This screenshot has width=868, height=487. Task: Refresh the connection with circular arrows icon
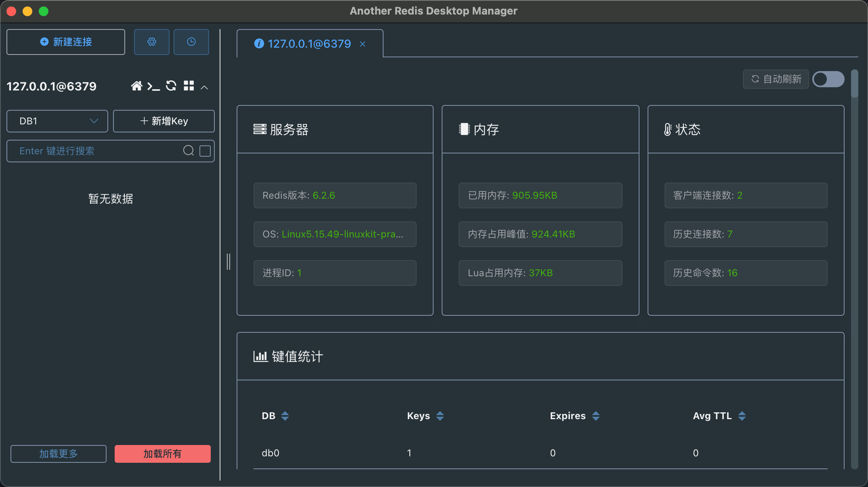pos(171,86)
